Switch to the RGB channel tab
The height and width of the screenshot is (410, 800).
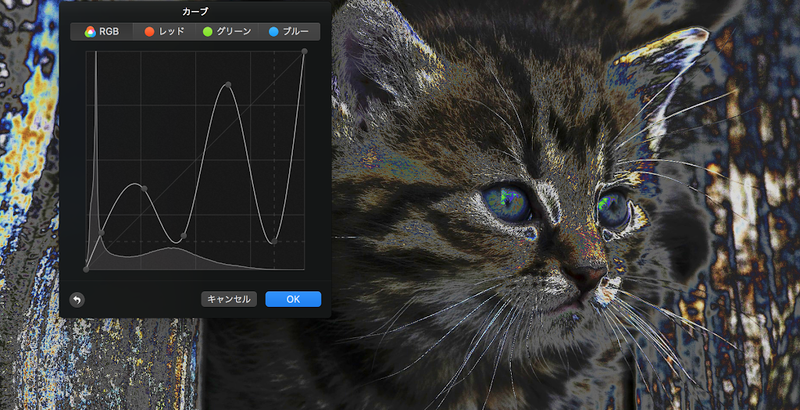pos(102,32)
